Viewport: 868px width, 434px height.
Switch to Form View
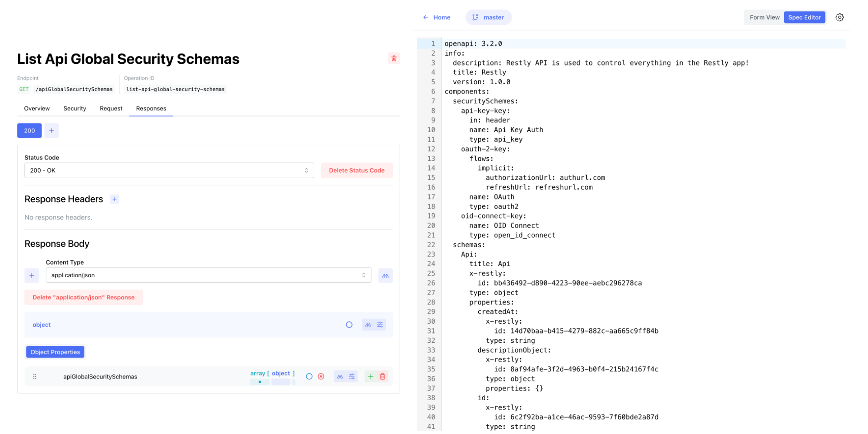click(764, 17)
